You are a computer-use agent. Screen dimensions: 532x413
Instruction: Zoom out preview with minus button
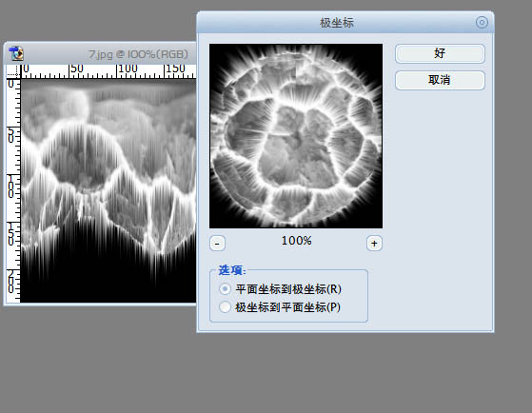[x=217, y=243]
